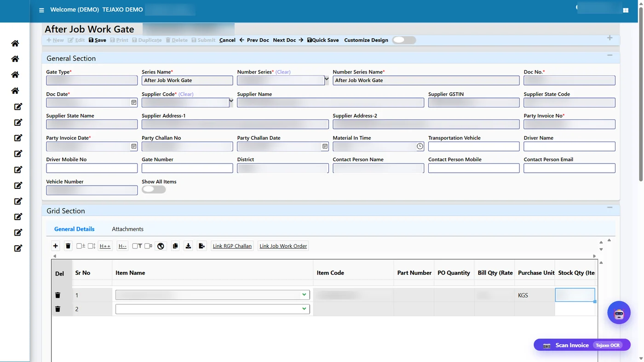Click Scan Invoice button
The image size is (644, 362).
click(582, 345)
